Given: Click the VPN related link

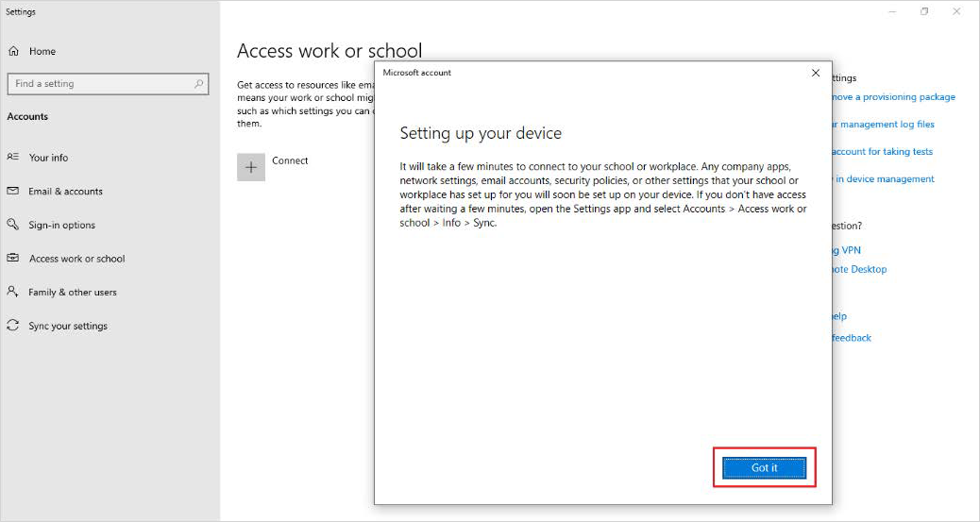Looking at the screenshot, I should coord(847,250).
